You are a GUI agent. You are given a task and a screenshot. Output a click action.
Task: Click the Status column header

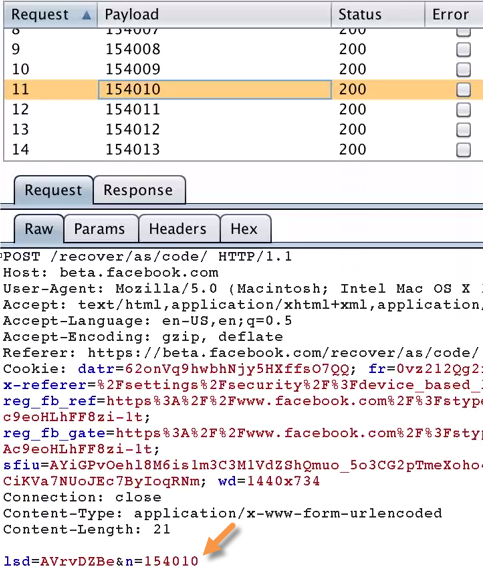(x=378, y=15)
